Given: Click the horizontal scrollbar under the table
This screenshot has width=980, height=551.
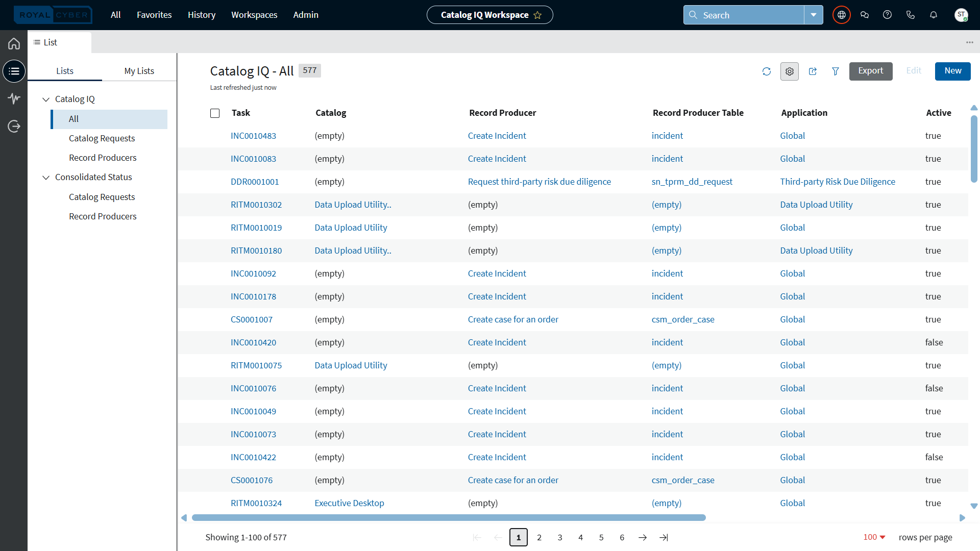Looking at the screenshot, I should 448,518.
